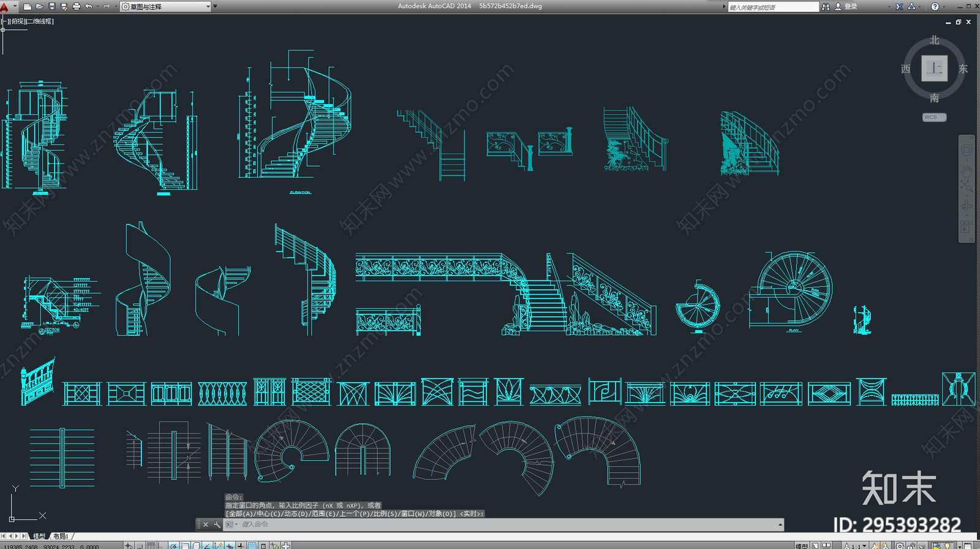Screen dimensions: 980x549
Task: Restore the drawing viewport window
Action: click(x=959, y=22)
